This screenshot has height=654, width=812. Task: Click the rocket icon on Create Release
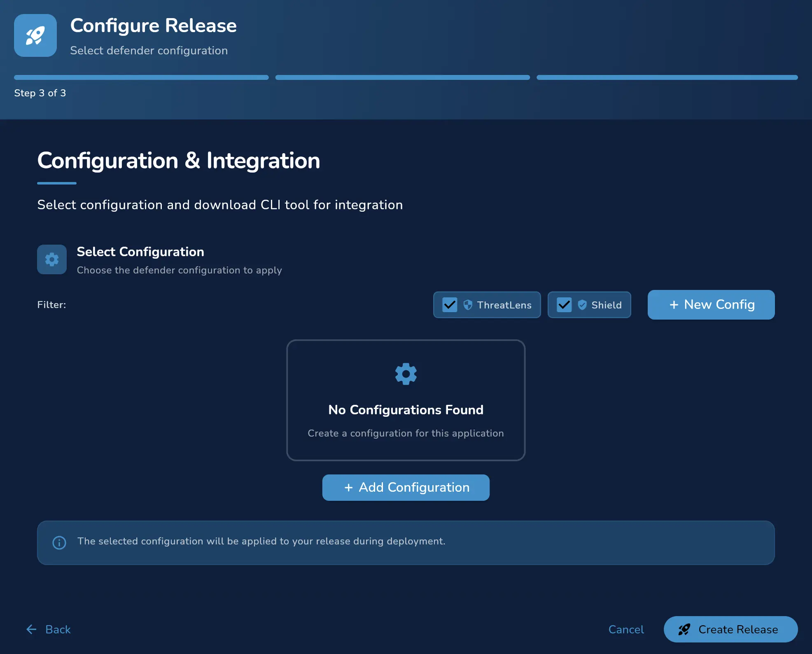[684, 629]
